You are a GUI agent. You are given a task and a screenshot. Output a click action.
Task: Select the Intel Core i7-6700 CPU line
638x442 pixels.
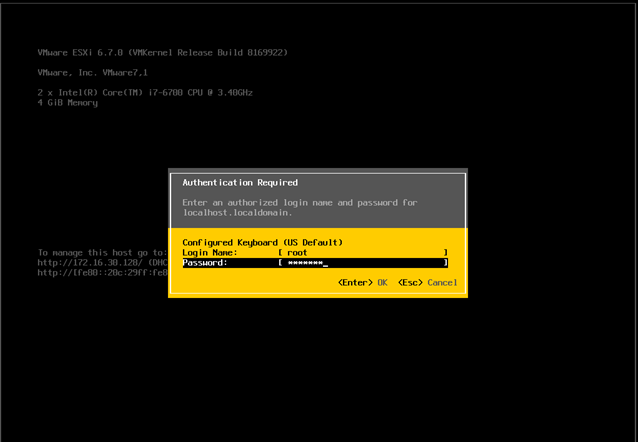145,92
